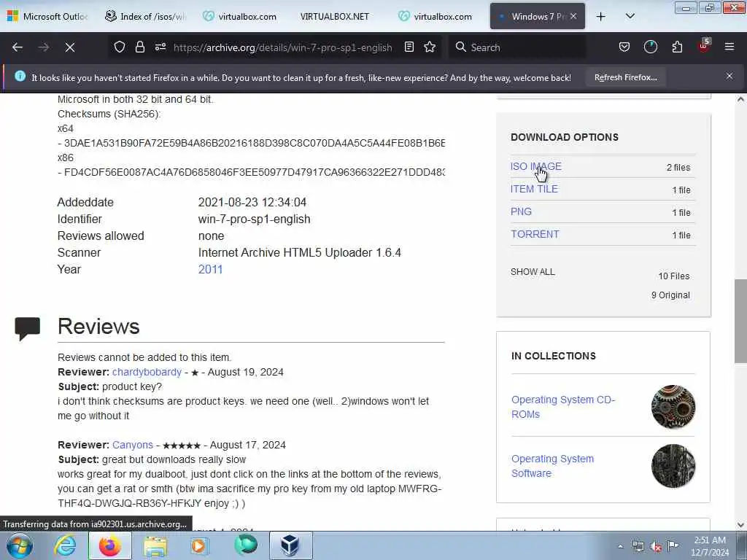747x560 pixels.
Task: Open PNG download option
Action: pos(521,211)
